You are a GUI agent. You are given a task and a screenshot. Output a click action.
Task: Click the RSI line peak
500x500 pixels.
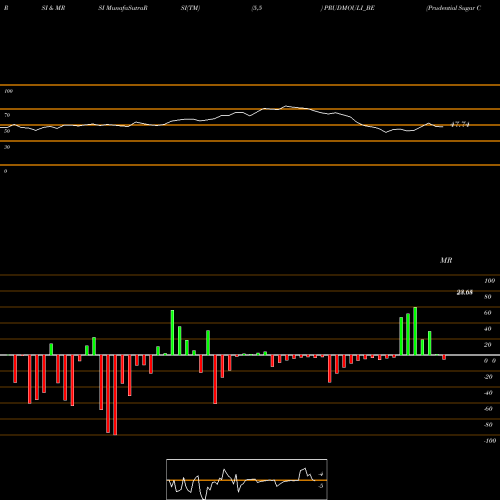click(286, 106)
